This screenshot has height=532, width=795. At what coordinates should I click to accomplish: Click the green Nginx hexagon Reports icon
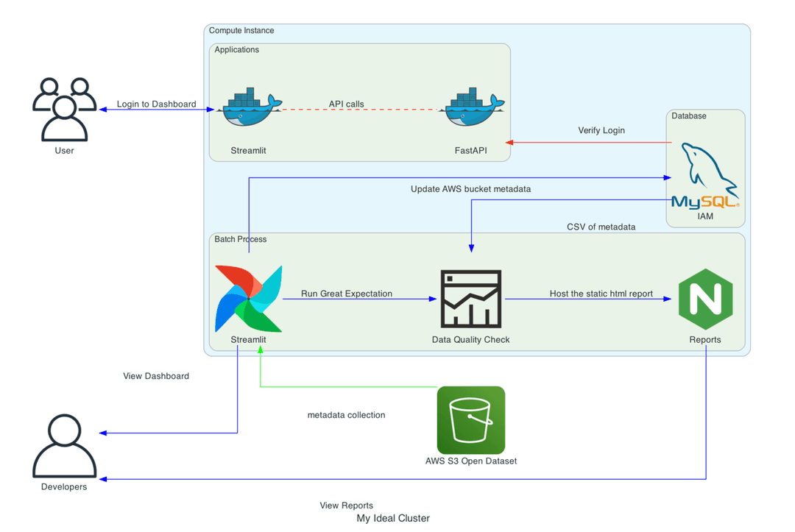point(705,299)
